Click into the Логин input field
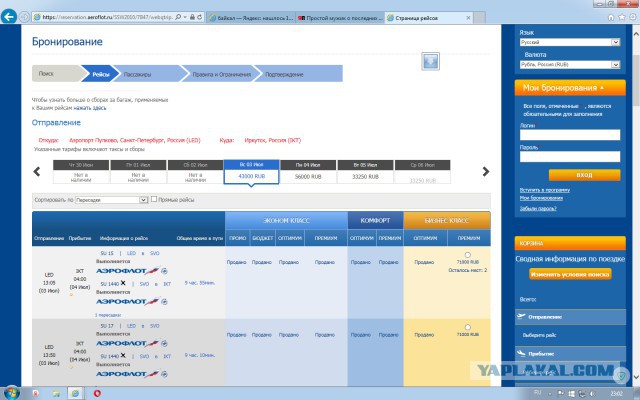Screen dimensions: 640x400 [570, 135]
